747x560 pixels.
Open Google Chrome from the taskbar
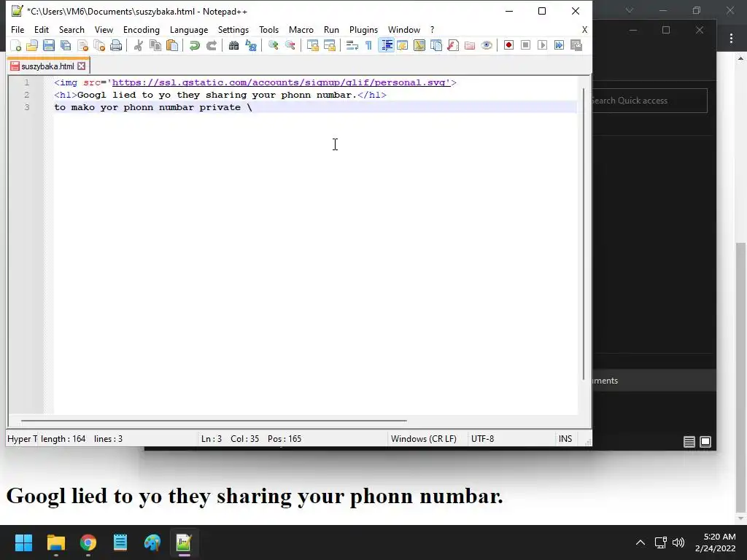[x=88, y=542]
